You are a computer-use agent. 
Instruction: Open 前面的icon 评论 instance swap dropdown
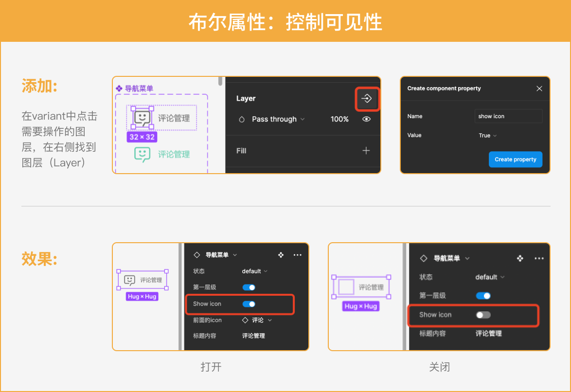pyautogui.click(x=257, y=320)
